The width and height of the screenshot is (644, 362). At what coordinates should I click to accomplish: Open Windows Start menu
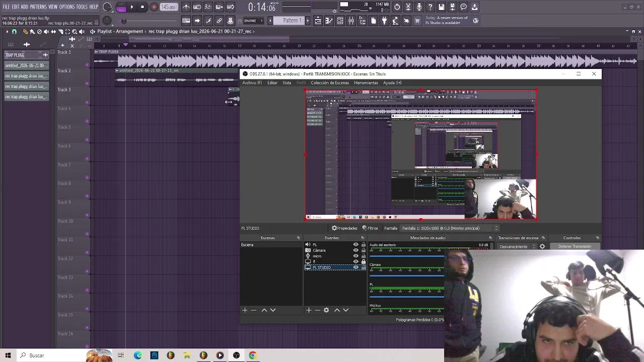8,355
